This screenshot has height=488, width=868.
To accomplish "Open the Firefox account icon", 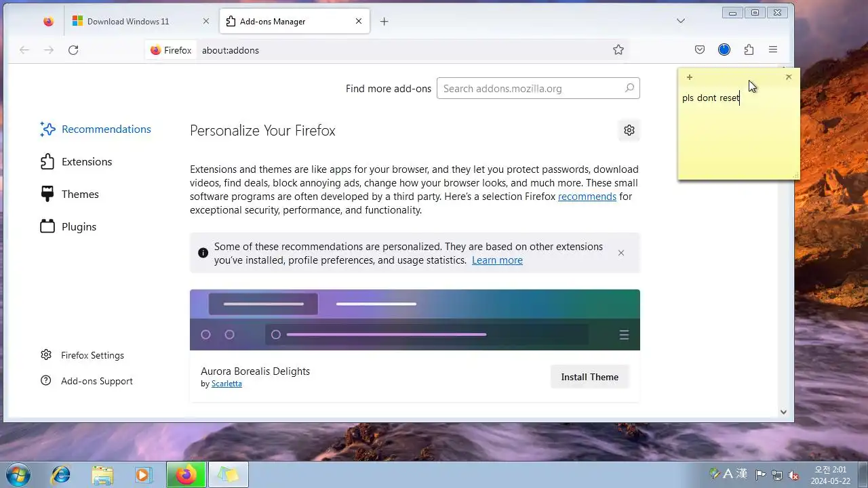I will coord(724,49).
